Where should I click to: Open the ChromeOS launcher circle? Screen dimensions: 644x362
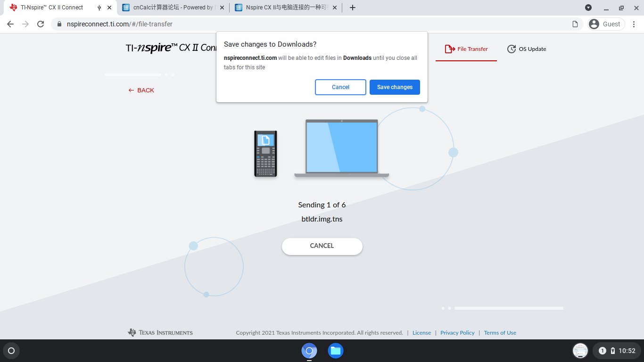[x=11, y=351]
